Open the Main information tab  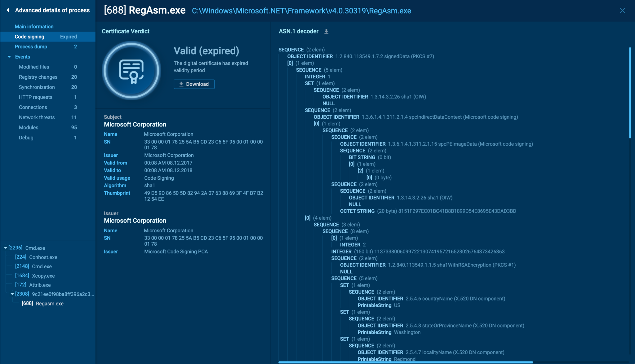(34, 27)
